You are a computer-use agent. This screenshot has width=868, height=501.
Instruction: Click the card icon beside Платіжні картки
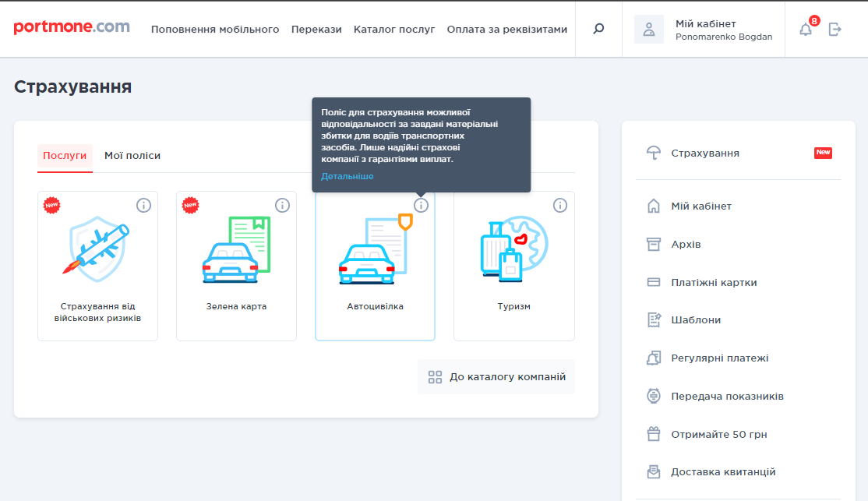(x=654, y=282)
